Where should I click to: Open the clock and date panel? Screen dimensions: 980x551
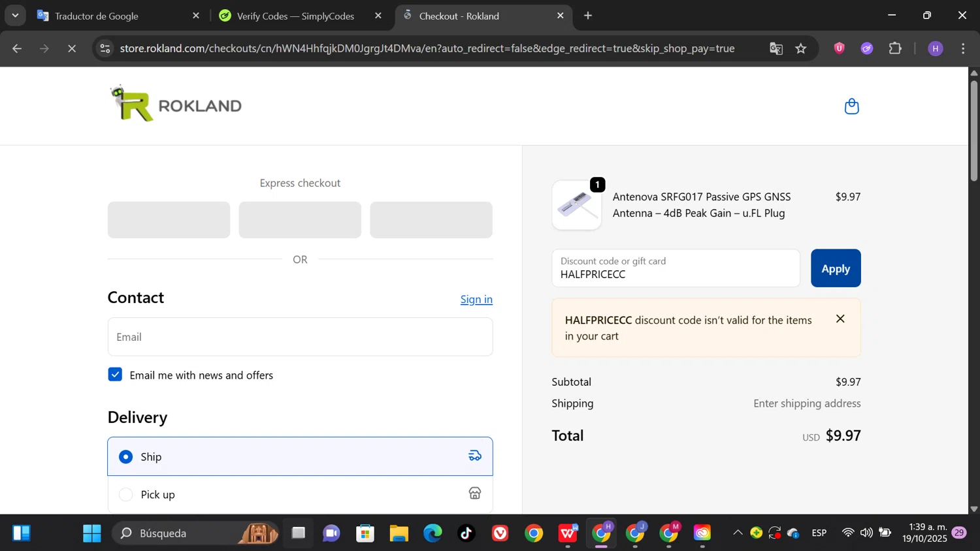(x=924, y=533)
